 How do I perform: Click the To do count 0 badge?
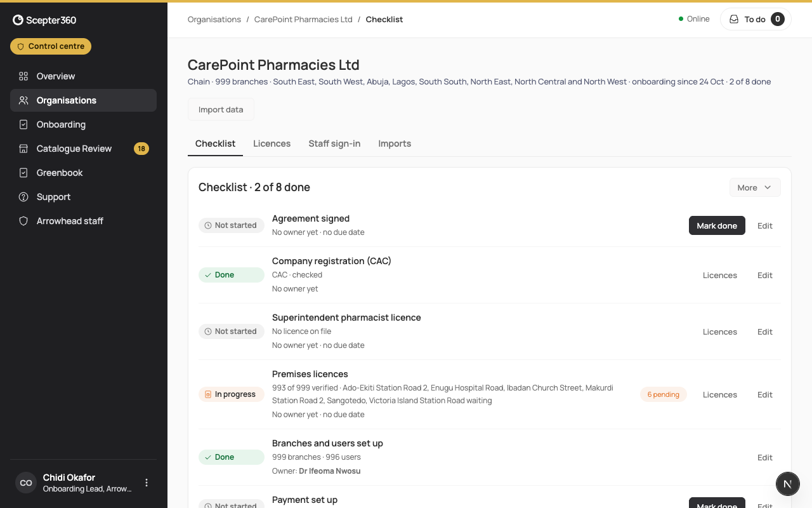(778, 19)
